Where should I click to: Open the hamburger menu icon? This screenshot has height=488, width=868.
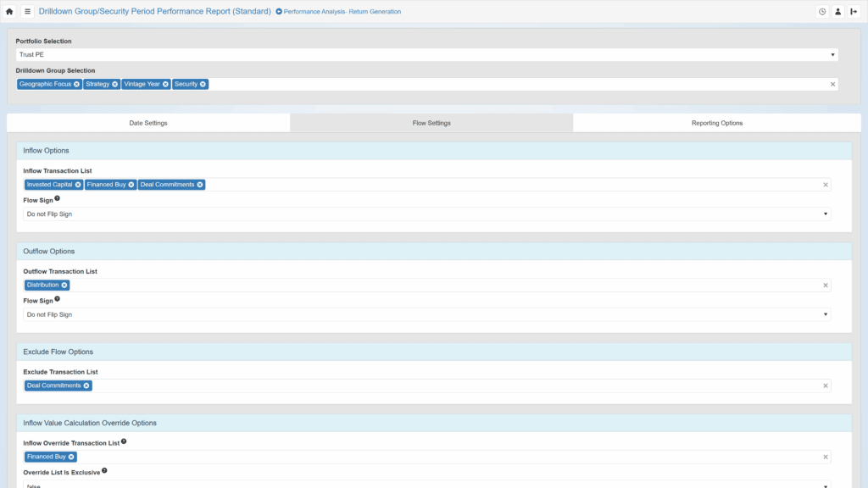[x=27, y=12]
